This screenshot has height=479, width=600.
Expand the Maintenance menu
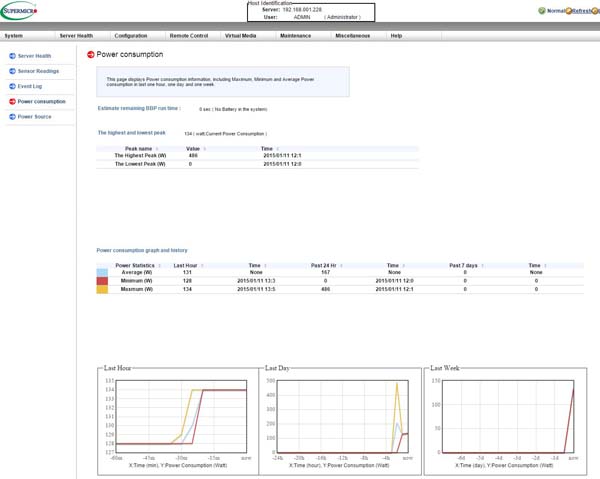pyautogui.click(x=295, y=35)
